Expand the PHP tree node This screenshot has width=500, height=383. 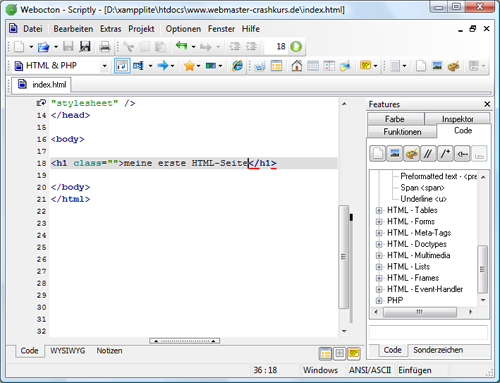tap(379, 301)
